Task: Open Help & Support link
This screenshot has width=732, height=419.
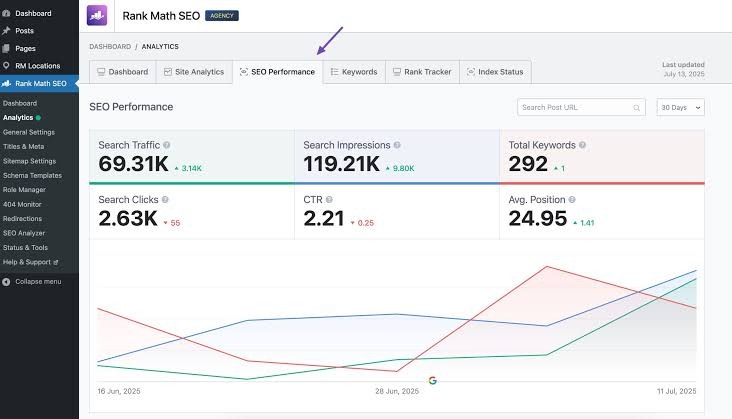Action: pyautogui.click(x=27, y=262)
